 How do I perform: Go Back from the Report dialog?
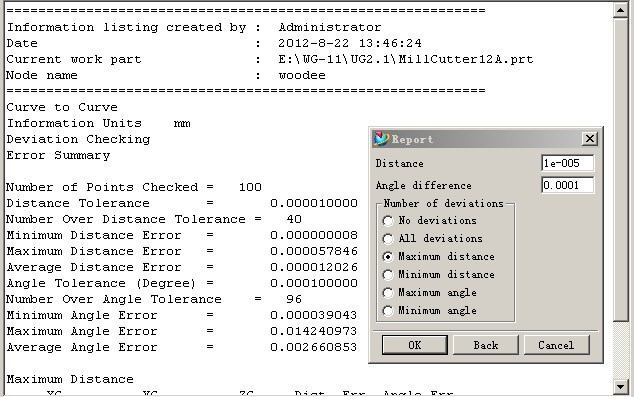[x=486, y=345]
